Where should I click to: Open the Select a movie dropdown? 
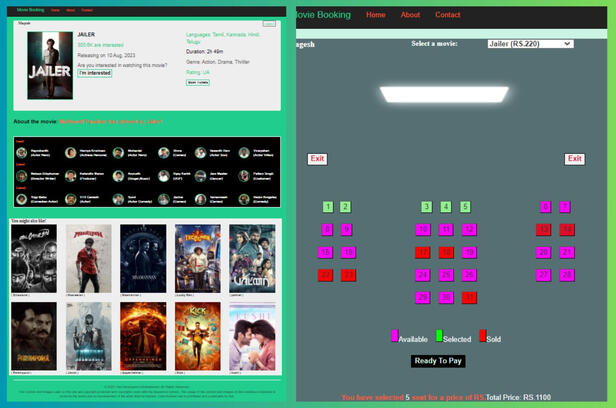[x=530, y=44]
